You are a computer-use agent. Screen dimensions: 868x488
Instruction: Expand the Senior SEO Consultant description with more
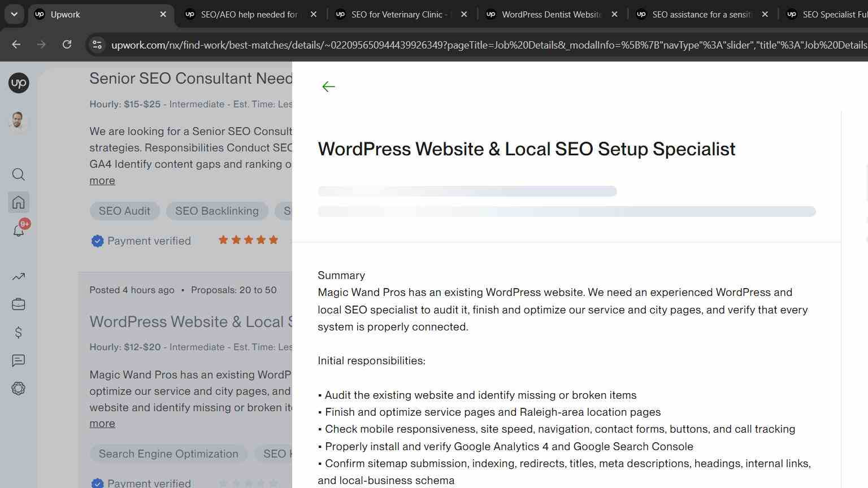pos(102,181)
